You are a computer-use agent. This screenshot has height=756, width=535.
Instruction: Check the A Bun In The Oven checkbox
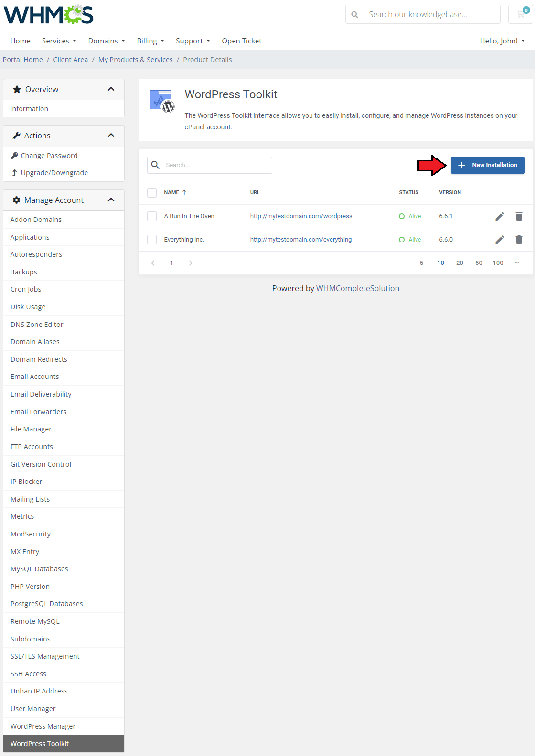tap(152, 216)
